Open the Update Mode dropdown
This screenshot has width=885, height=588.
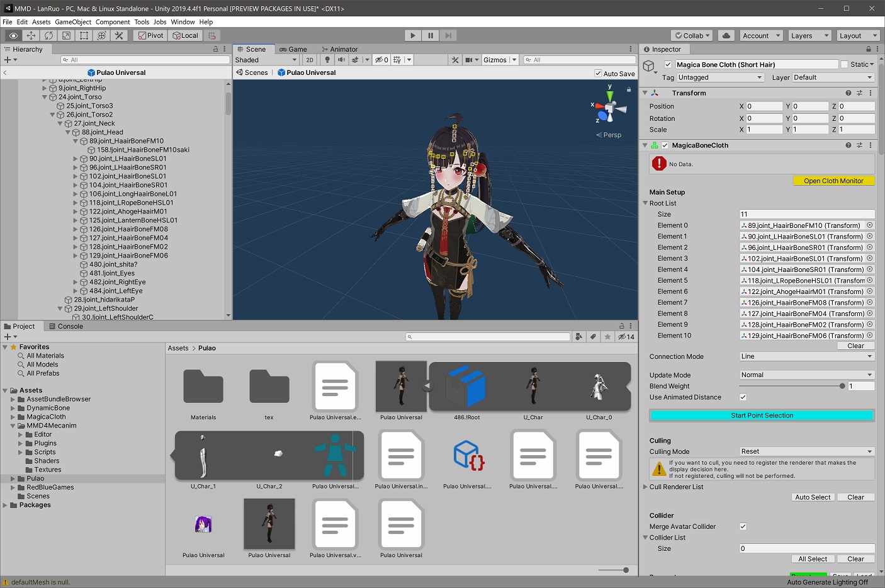pos(807,375)
